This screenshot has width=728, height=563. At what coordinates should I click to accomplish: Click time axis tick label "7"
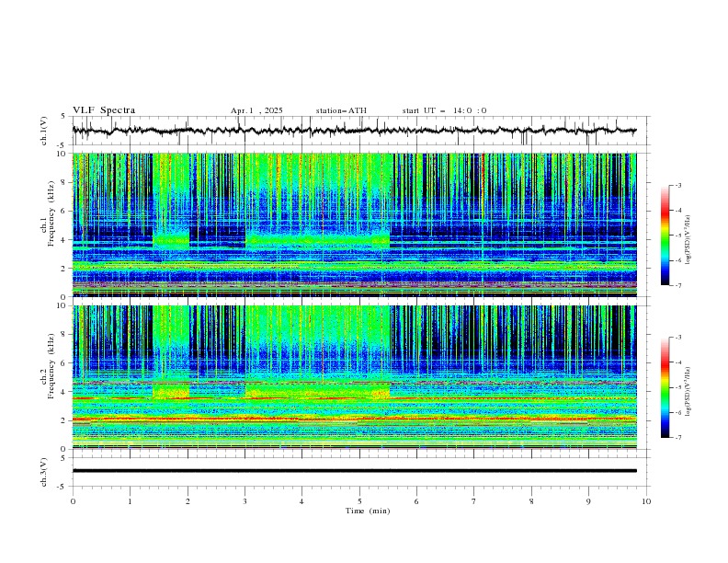[474, 501]
